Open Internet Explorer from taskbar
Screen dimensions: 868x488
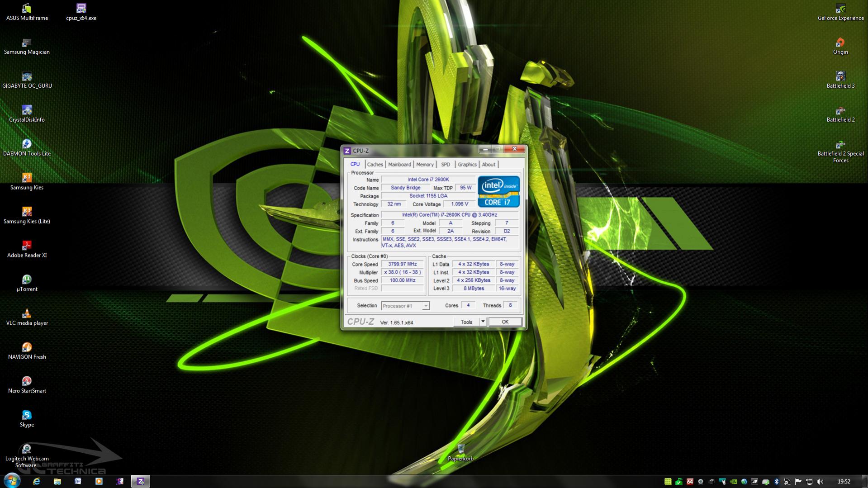coord(37,481)
